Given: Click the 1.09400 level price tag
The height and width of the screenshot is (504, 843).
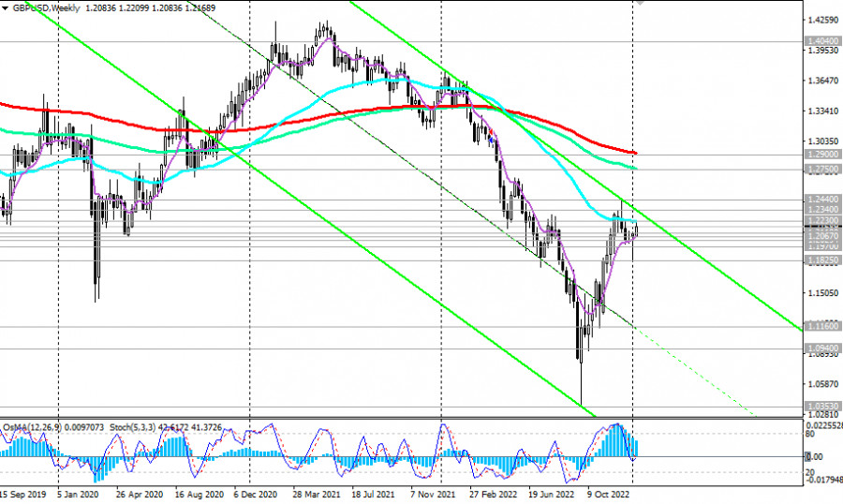Looking at the screenshot, I should (x=822, y=348).
